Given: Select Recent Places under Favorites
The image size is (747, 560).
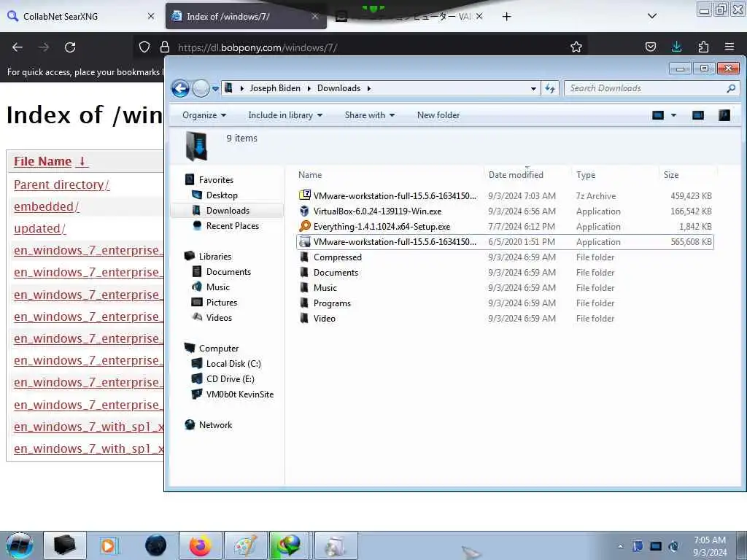Looking at the screenshot, I should click(233, 226).
